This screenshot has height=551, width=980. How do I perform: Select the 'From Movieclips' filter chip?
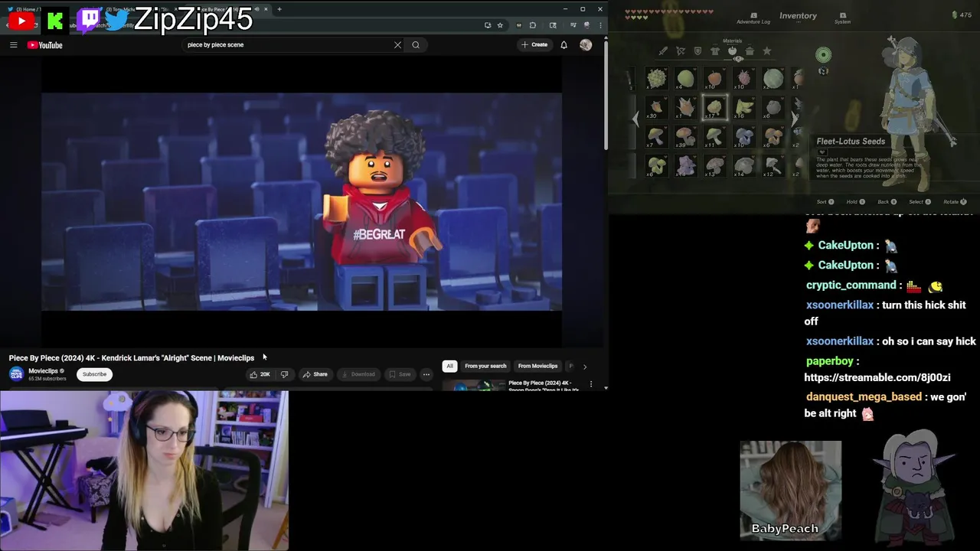click(x=537, y=366)
